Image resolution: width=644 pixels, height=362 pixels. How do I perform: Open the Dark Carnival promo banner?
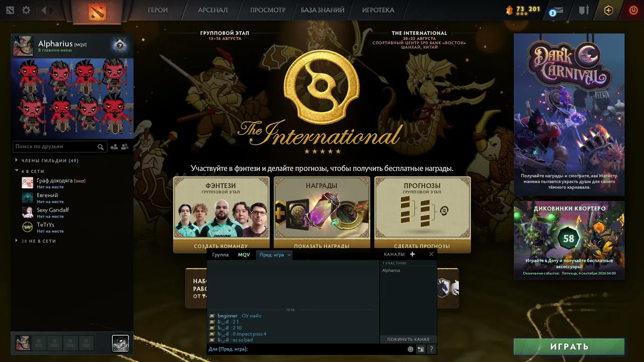coord(569,115)
